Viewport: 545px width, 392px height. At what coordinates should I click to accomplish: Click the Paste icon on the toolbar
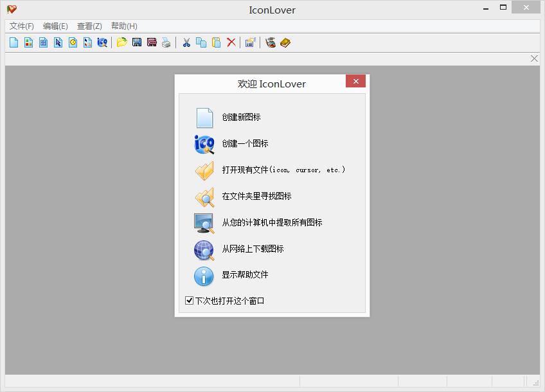pos(216,42)
